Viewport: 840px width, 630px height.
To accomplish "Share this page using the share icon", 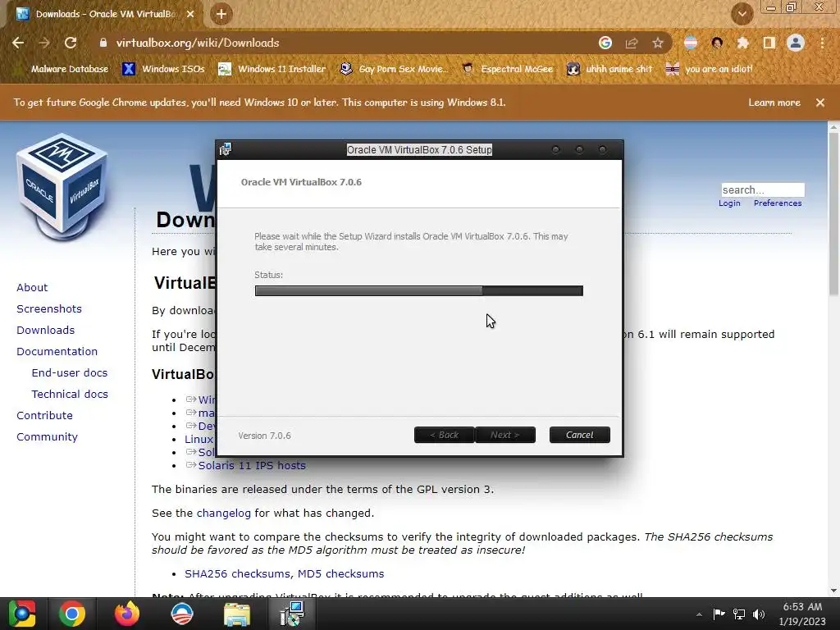I will click(632, 43).
